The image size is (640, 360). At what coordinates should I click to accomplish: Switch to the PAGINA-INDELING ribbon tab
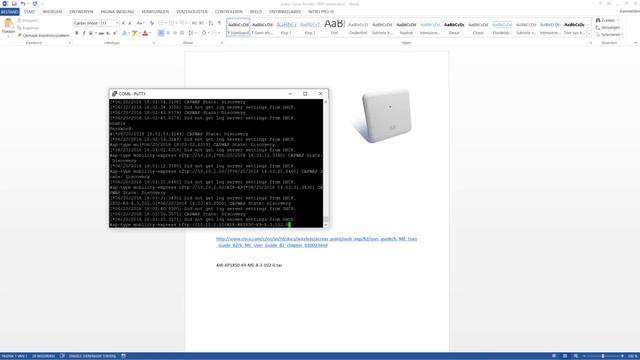118,12
